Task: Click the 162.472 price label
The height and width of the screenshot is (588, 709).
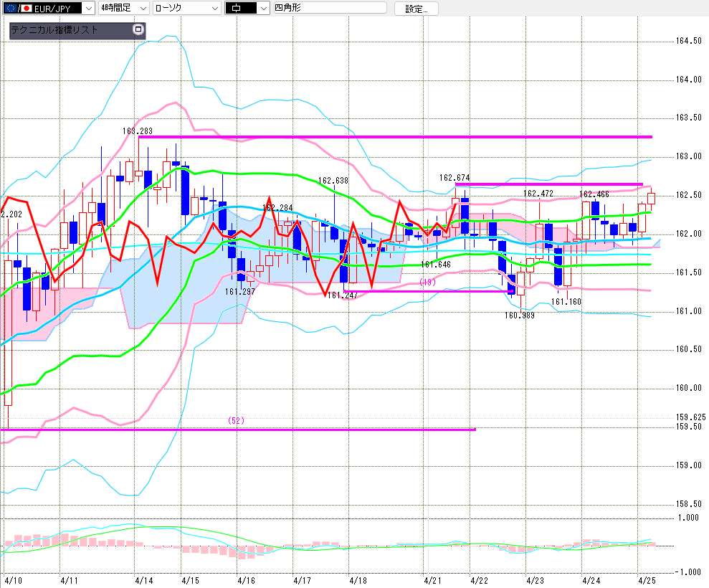Action: (538, 193)
